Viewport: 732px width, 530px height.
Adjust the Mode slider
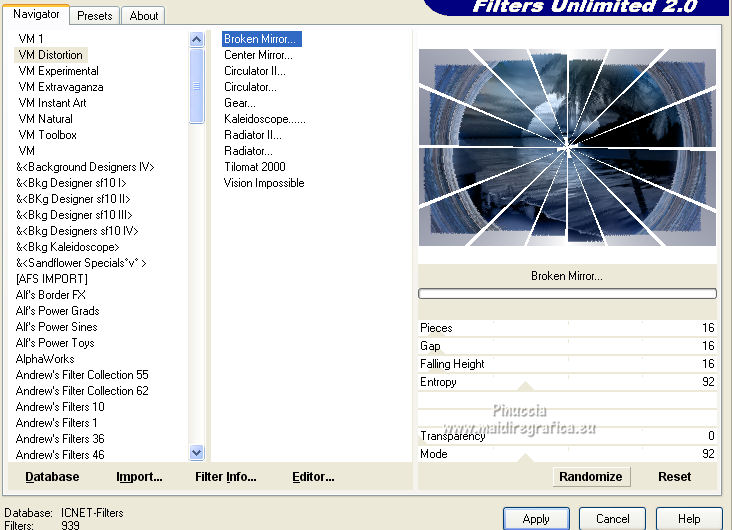pyautogui.click(x=567, y=454)
